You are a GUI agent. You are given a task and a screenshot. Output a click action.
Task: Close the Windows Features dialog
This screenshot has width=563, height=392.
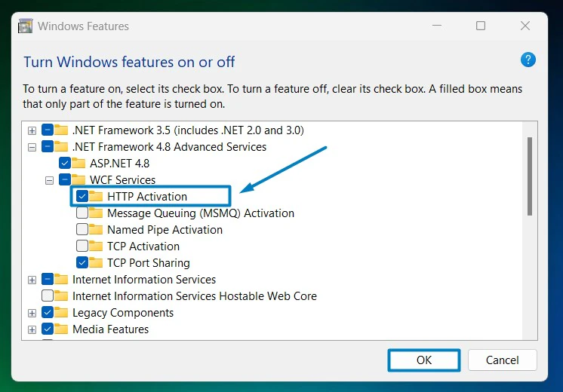point(525,26)
